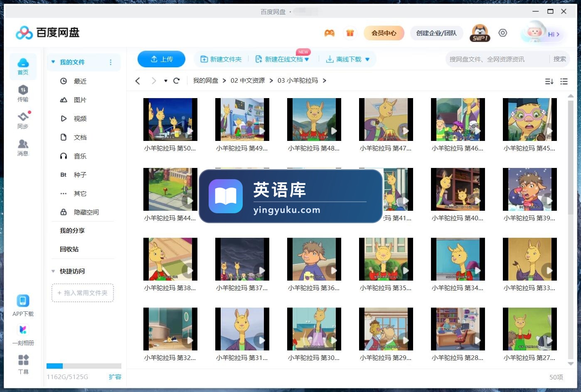Open the SVIP user avatar
Image resolution: width=581 pixels, height=392 pixels.
[x=480, y=33]
